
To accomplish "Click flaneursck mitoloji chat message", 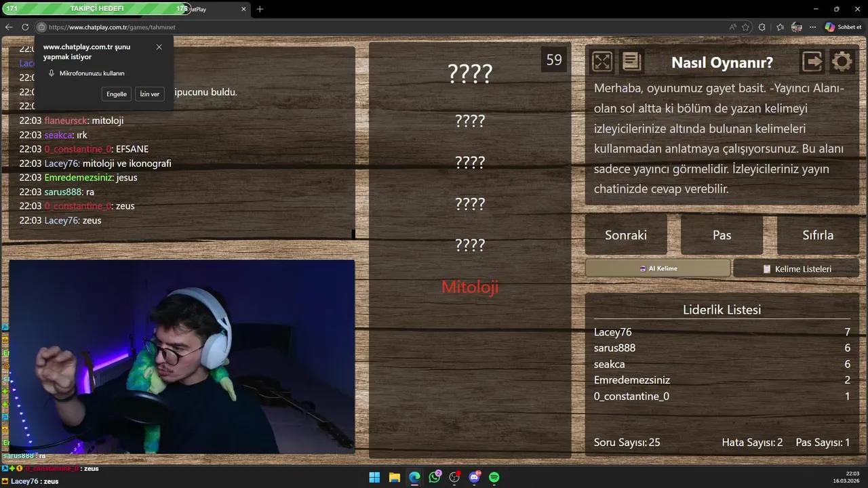I will (71, 121).
